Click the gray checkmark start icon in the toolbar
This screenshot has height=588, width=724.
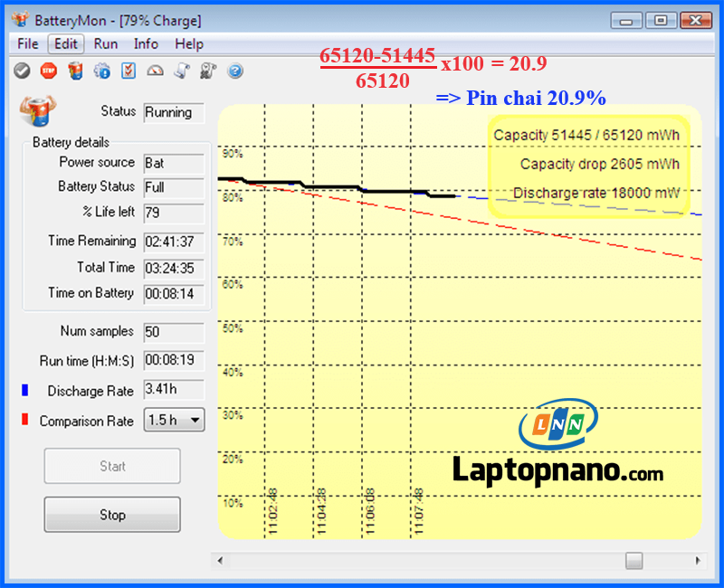23,71
